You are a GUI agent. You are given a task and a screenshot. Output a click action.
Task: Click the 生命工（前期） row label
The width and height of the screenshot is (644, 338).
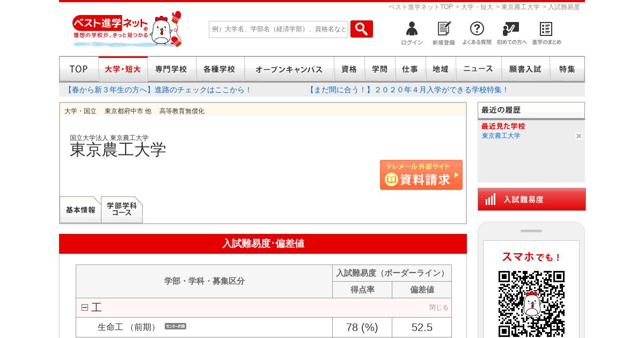(128, 327)
